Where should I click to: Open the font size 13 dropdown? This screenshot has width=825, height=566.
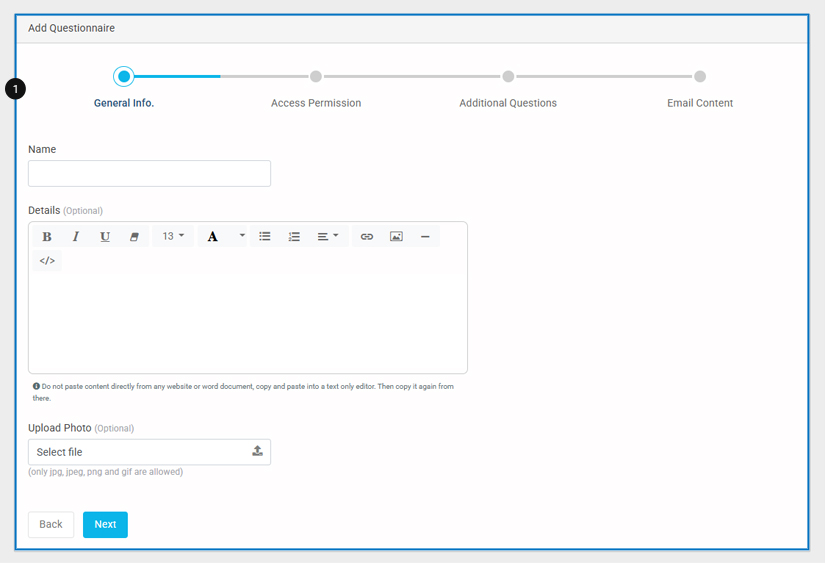pos(173,237)
